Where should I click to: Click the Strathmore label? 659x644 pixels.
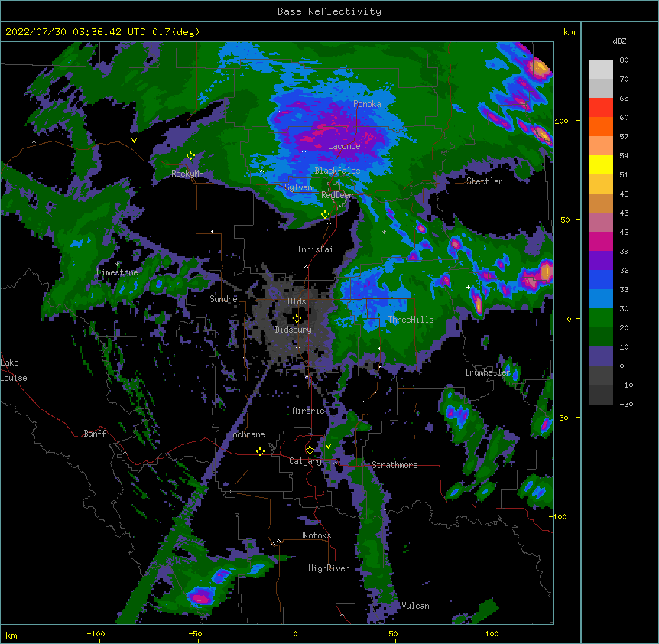pos(394,465)
